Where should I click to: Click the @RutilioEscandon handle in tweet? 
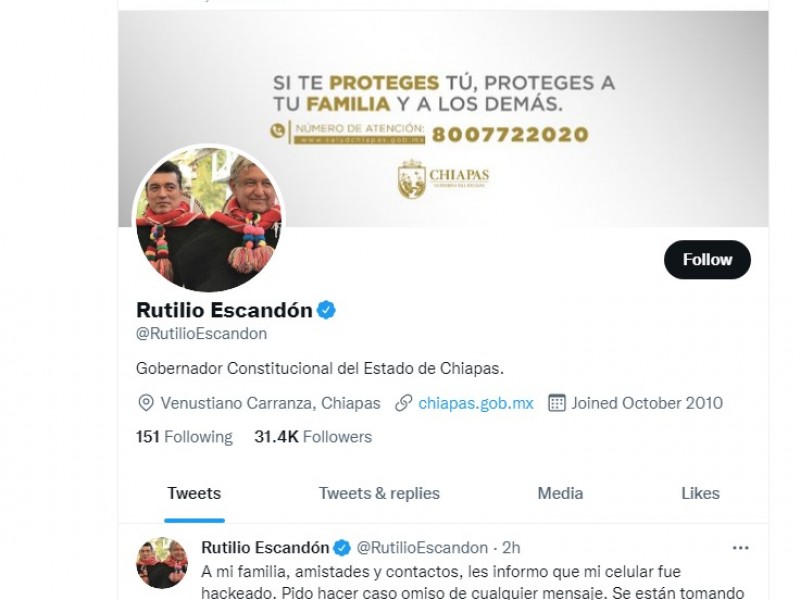422,547
